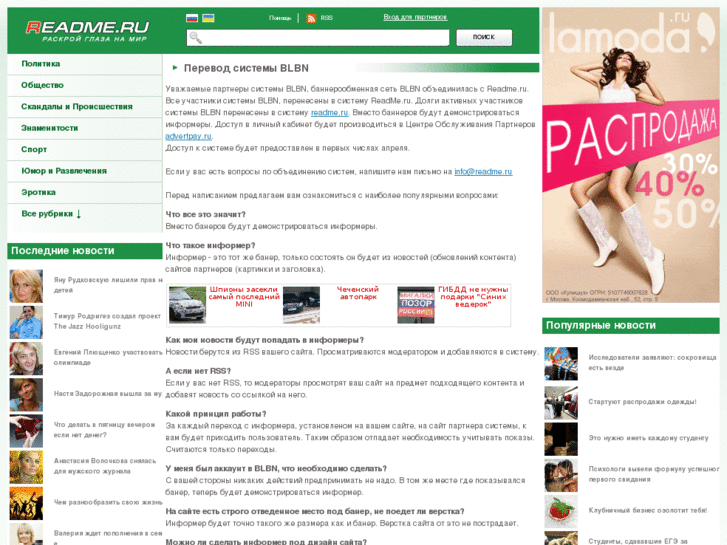Open Это нужно иметь каждому студенту link
Image resolution: width=727 pixels, height=545 pixels.
point(648,438)
